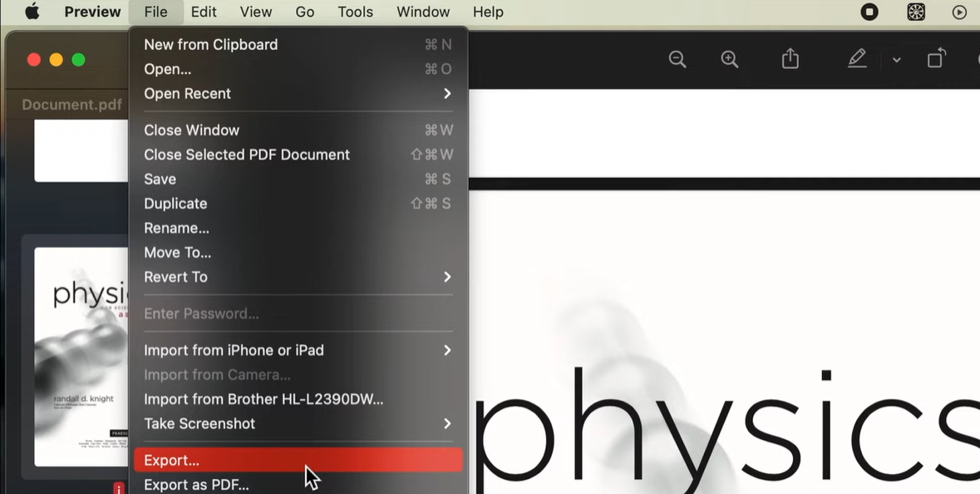Open the Window menu
The width and height of the screenshot is (980, 494).
[x=423, y=12]
